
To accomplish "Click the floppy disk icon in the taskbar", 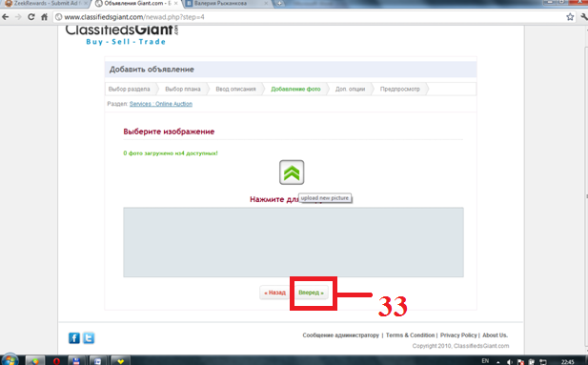I will [76, 361].
